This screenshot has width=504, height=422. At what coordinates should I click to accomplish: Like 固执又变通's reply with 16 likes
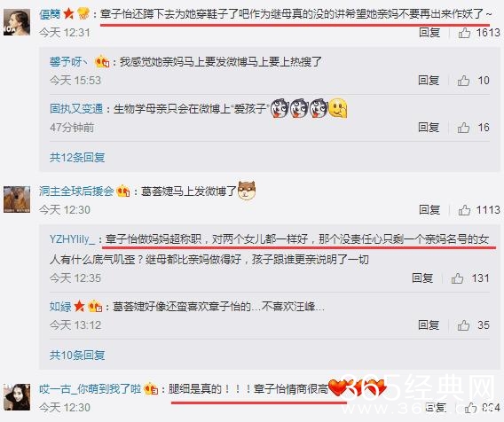click(463, 128)
